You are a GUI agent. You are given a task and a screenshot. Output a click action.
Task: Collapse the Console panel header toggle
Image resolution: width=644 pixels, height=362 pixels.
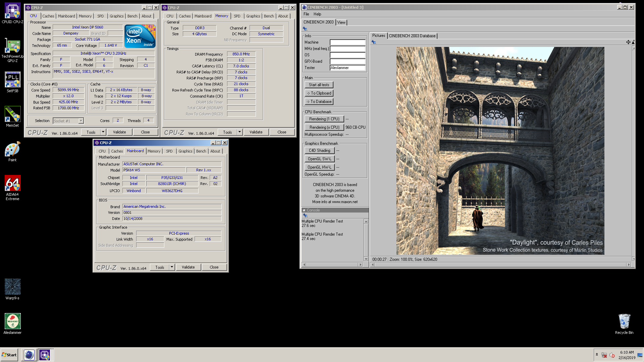(x=304, y=210)
